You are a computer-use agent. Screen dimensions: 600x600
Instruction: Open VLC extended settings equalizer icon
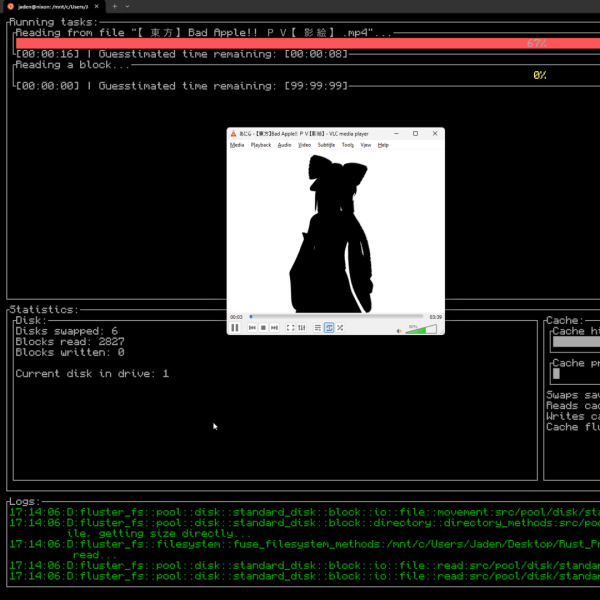(x=301, y=328)
